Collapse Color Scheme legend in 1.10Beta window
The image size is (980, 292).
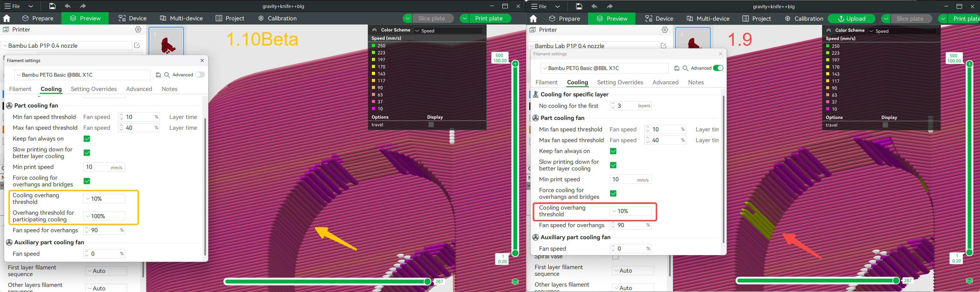[374, 30]
